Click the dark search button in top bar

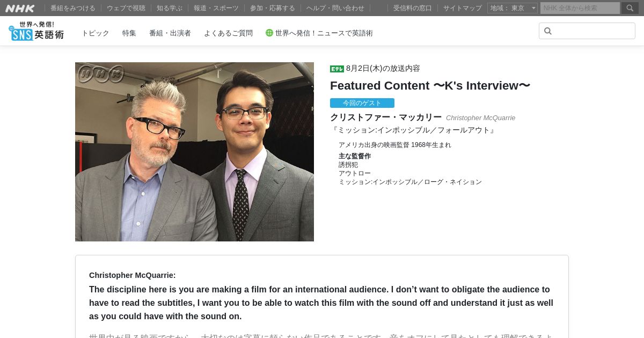pos(630,8)
